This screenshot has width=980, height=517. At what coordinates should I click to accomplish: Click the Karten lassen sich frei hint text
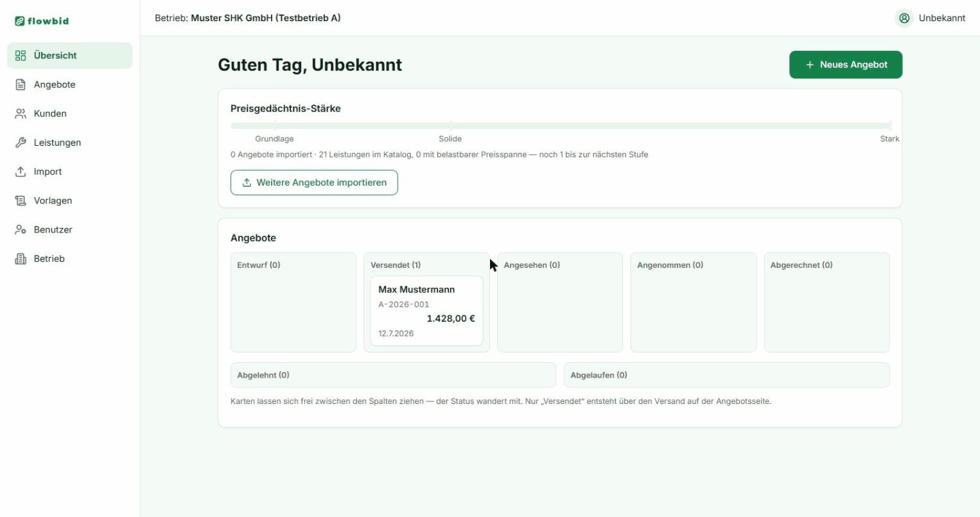501,401
